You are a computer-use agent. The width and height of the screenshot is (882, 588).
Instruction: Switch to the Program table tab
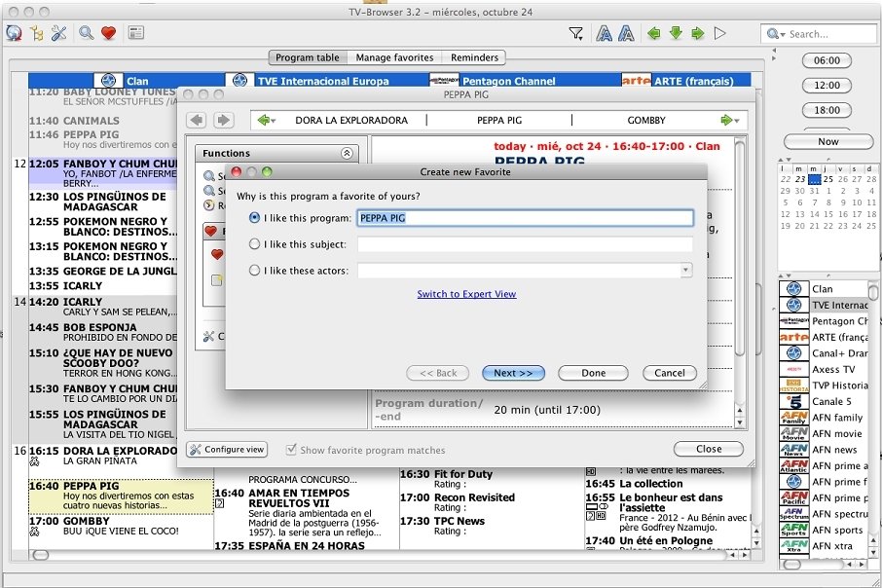pyautogui.click(x=307, y=57)
